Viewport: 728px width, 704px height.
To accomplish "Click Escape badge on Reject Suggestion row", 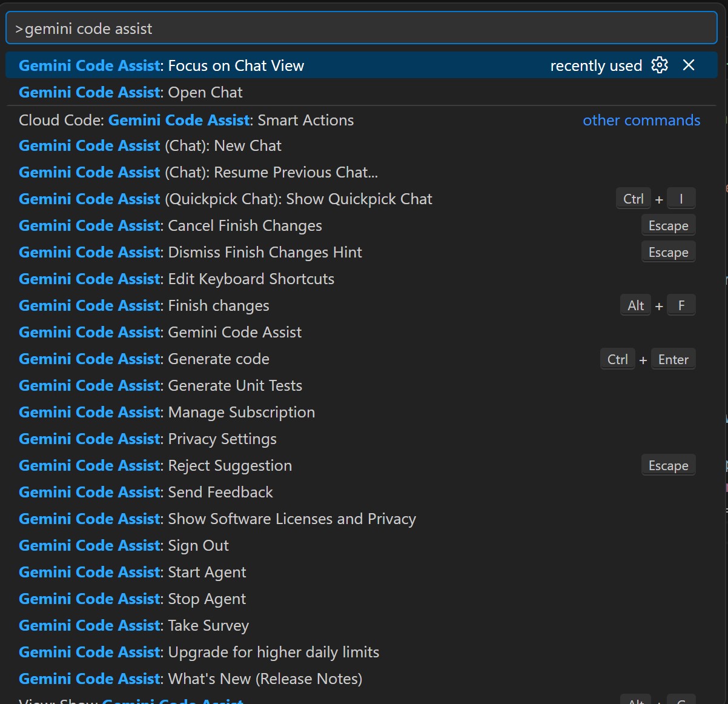I will click(669, 466).
